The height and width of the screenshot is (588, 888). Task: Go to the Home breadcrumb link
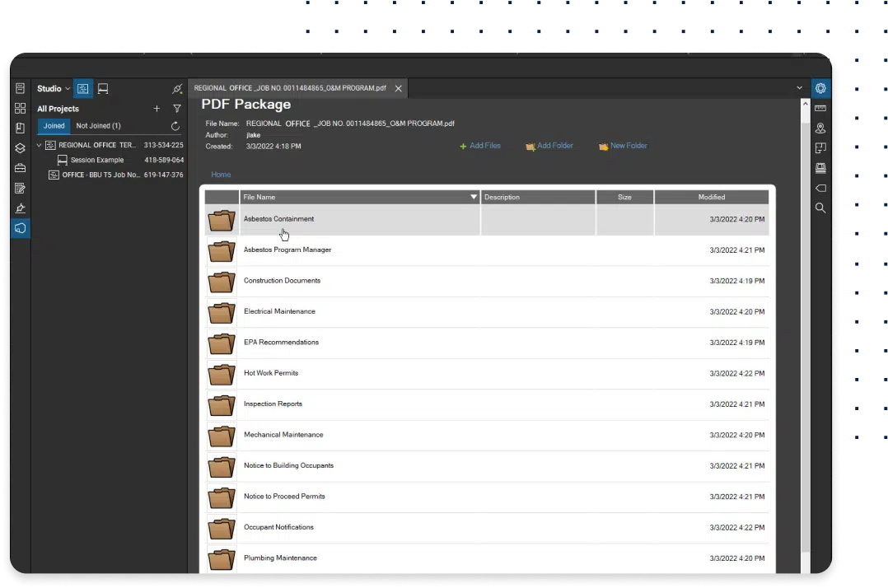tap(221, 175)
